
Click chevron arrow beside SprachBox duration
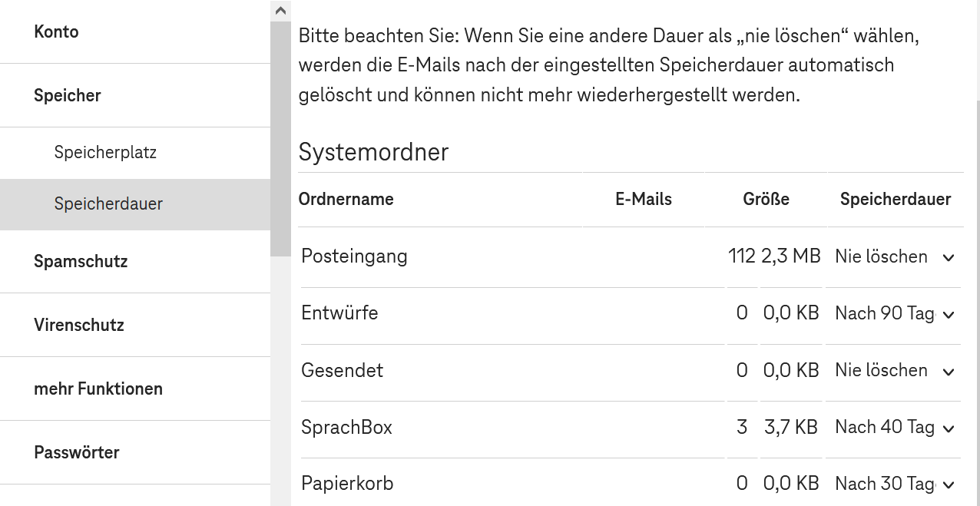pos(949,428)
